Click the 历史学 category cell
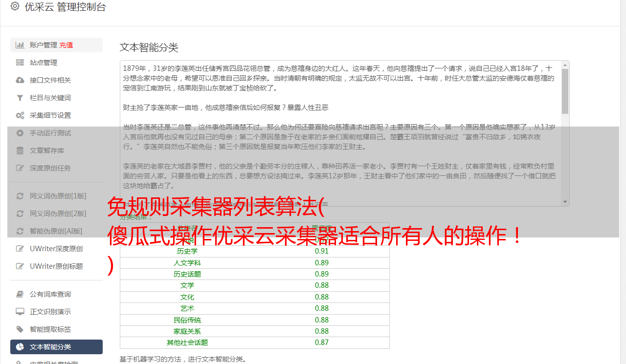Image resolution: width=626 pixels, height=364 pixels. point(187,251)
